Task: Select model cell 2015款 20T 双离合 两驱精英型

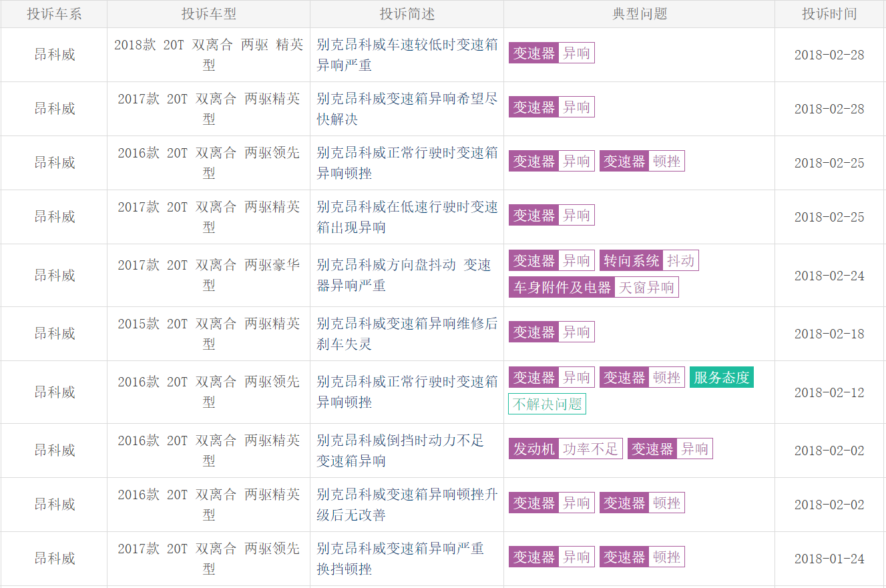Action: click(209, 334)
